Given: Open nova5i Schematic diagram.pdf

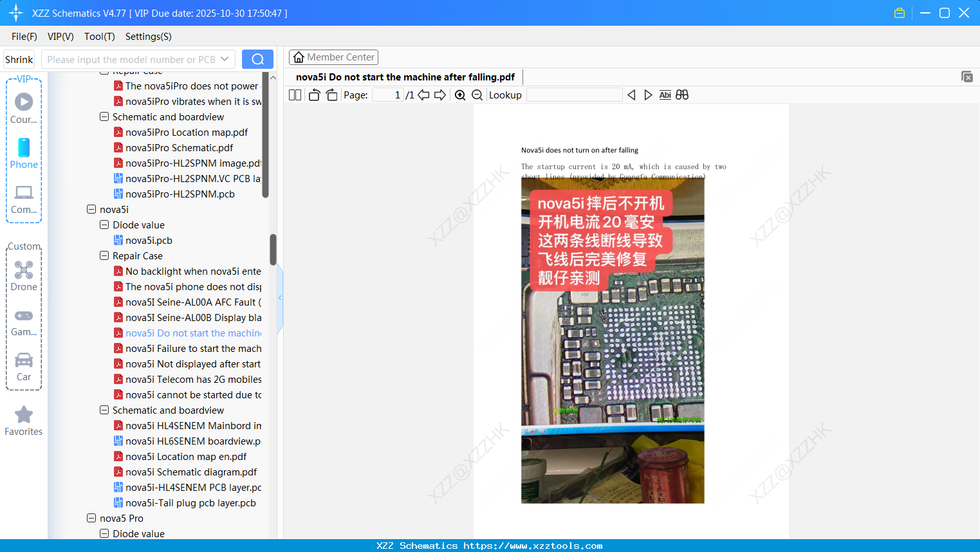Looking at the screenshot, I should [x=191, y=472].
